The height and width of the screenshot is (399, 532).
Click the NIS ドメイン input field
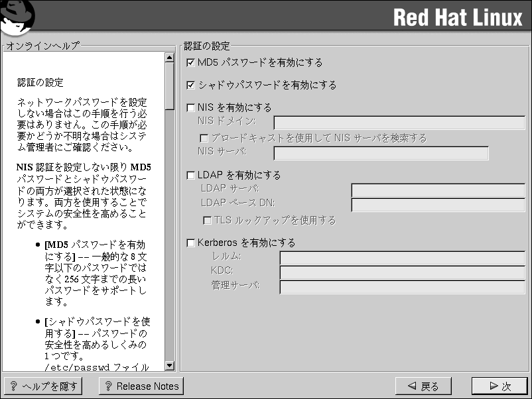click(x=399, y=123)
